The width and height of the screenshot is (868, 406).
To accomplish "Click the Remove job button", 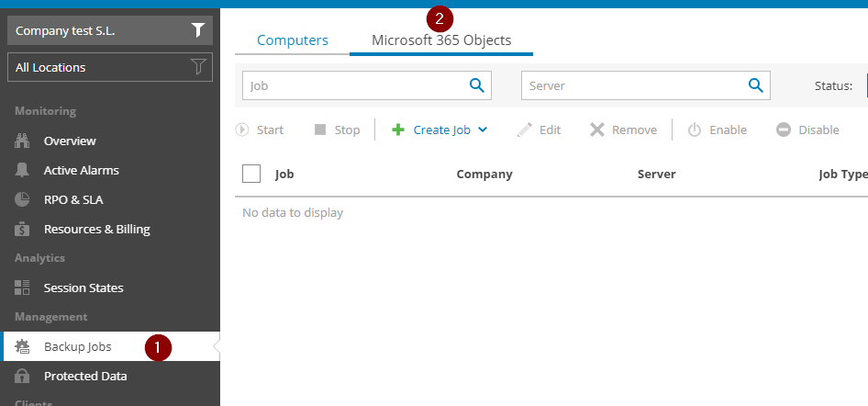I will pyautogui.click(x=623, y=130).
